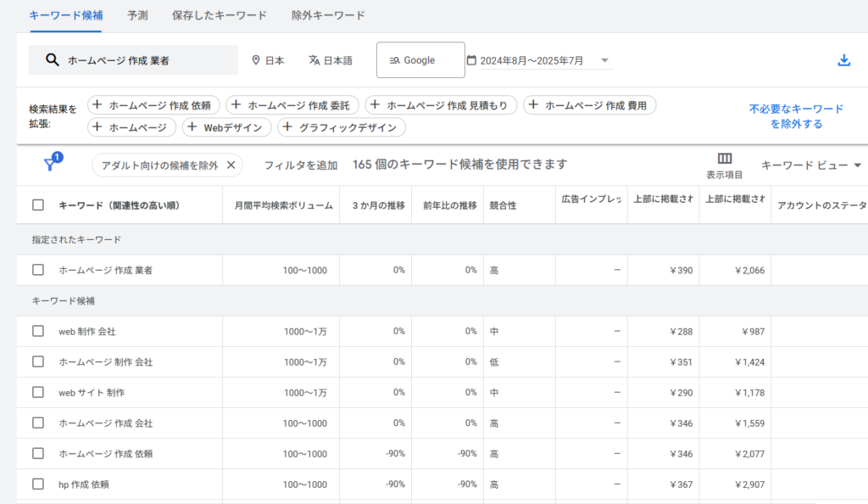The width and height of the screenshot is (868, 504).
Task: Click the language icon for 日本語
Action: pos(314,60)
